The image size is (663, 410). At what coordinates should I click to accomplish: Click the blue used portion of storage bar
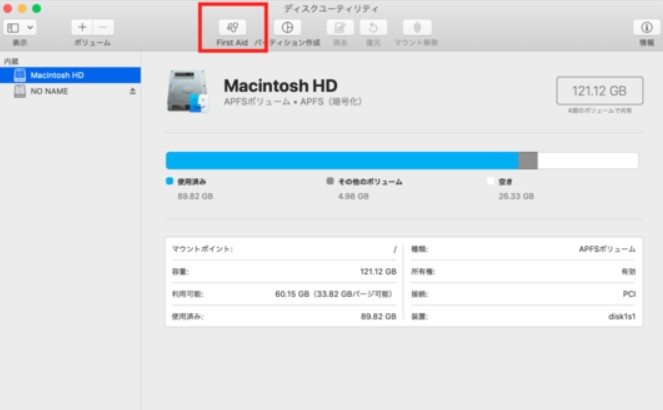pyautogui.click(x=342, y=161)
